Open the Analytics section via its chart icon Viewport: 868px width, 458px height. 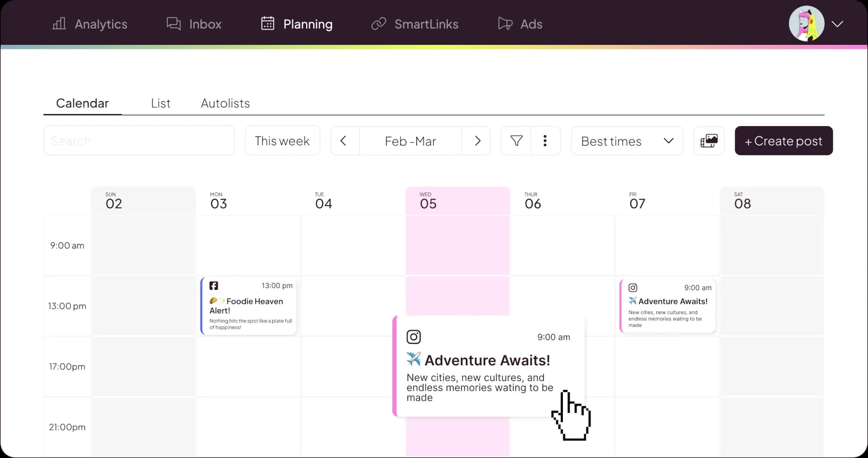(x=58, y=24)
